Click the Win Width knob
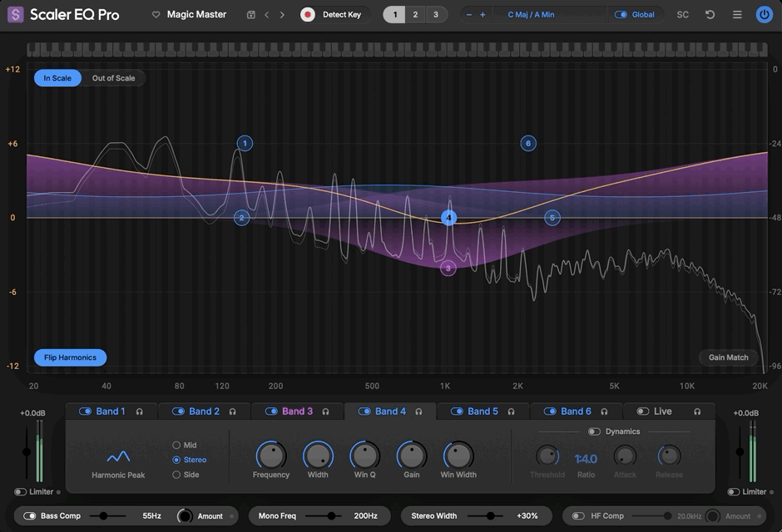Viewport: 782px width, 532px height. (458, 456)
